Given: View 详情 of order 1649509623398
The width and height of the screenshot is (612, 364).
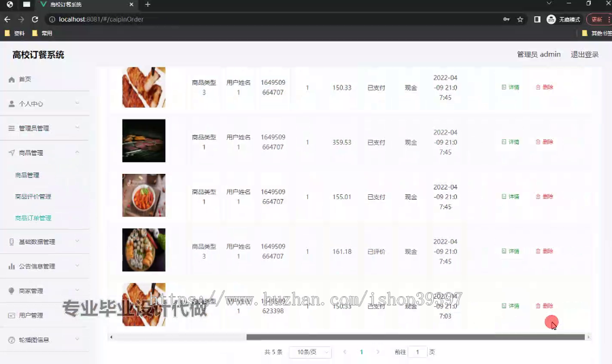Looking at the screenshot, I should 511,306.
